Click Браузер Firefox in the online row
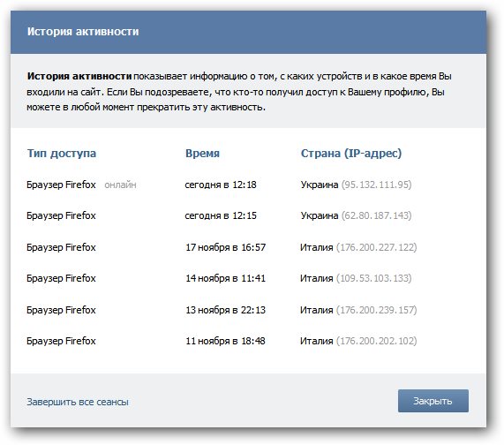This screenshot has width=504, height=445. (x=61, y=185)
